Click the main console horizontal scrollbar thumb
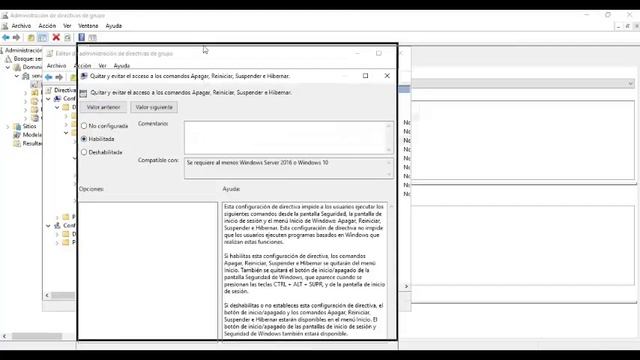 pos(37,336)
